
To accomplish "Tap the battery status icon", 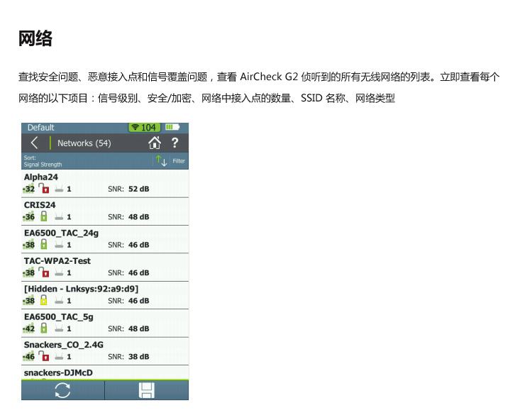I will [x=172, y=127].
